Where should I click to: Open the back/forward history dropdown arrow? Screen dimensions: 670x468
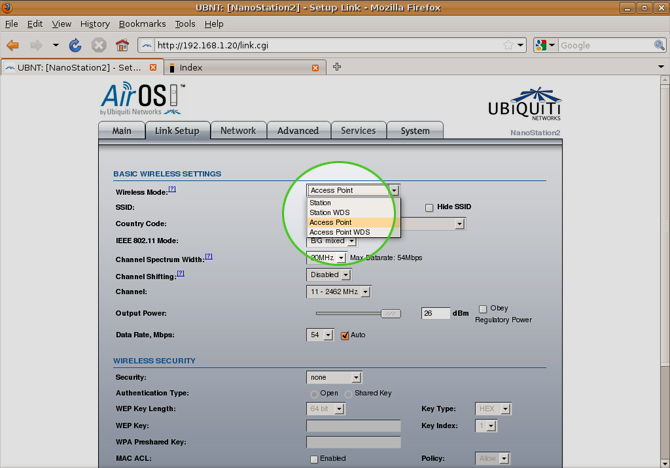(56, 45)
